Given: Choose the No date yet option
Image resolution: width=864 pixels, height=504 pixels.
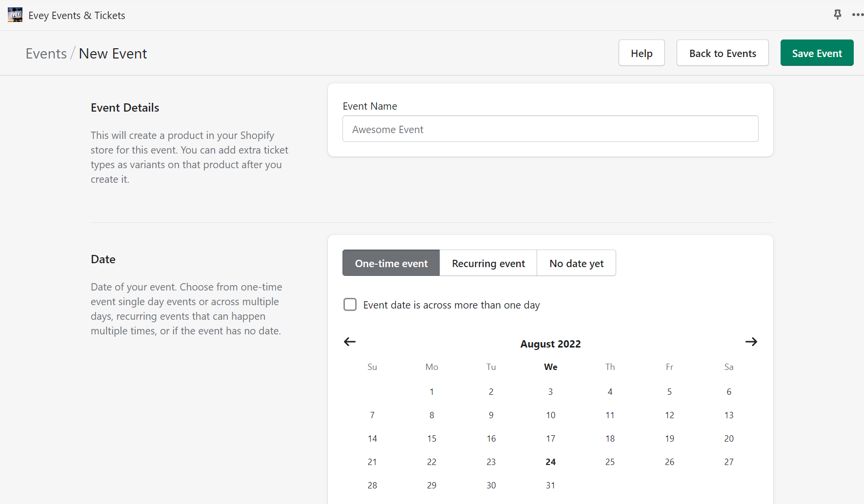Looking at the screenshot, I should point(576,263).
